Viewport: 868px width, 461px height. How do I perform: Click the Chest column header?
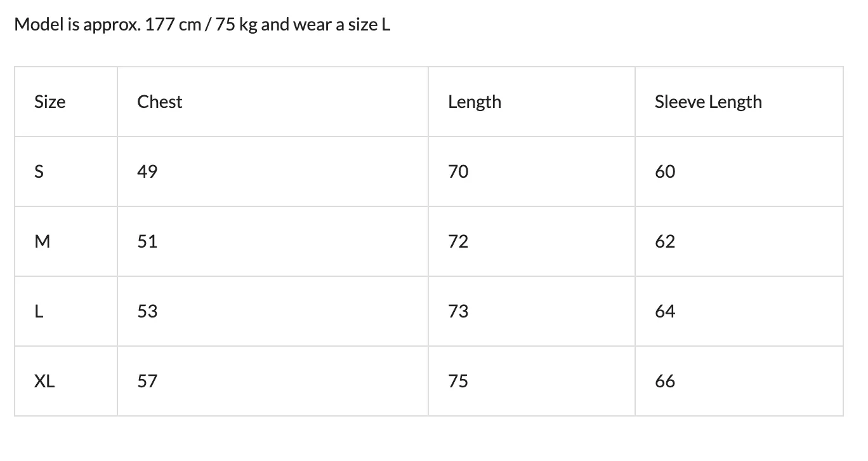(273, 102)
